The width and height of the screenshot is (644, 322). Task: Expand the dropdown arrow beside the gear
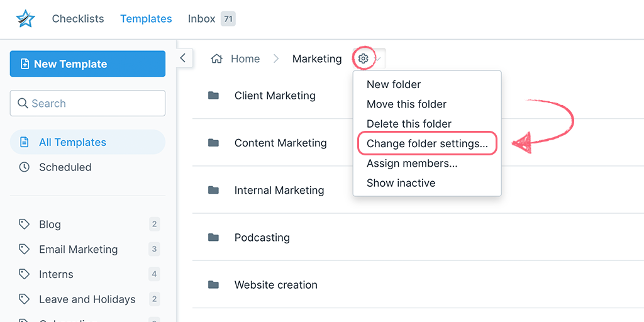379,59
